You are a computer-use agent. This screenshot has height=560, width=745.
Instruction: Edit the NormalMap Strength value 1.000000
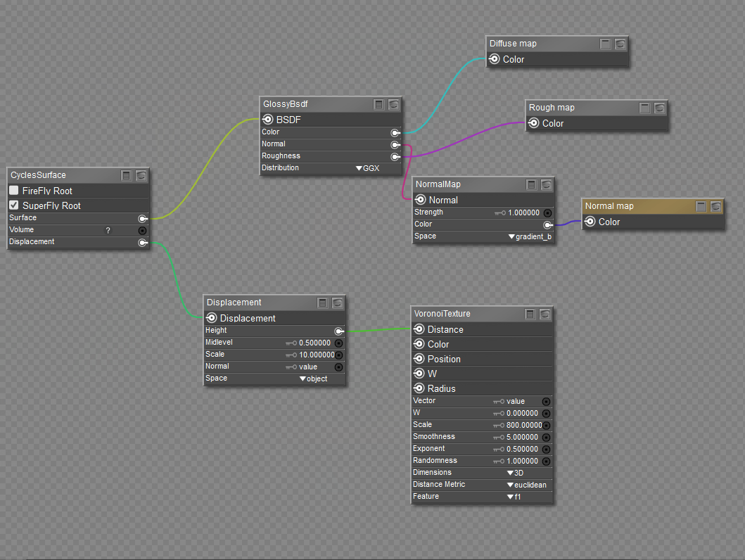tap(523, 212)
